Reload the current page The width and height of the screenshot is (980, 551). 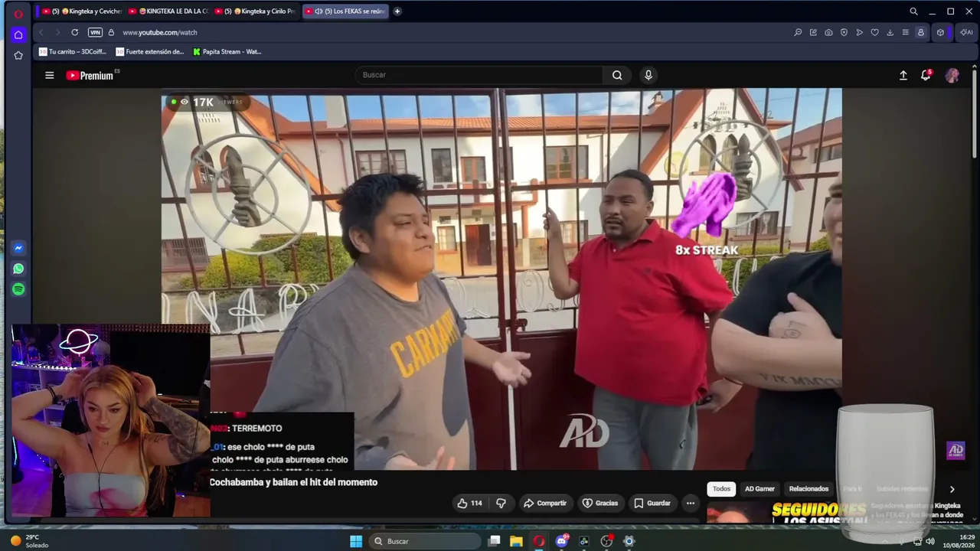(74, 32)
